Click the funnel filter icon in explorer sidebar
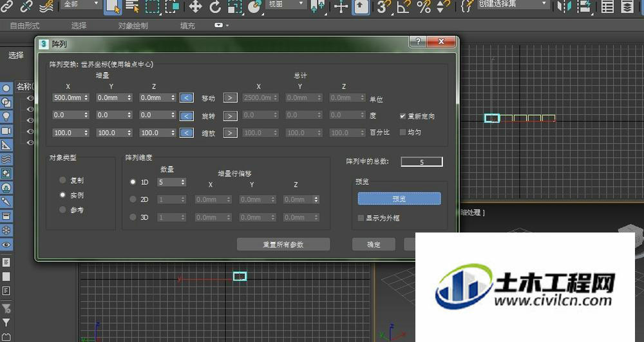The width and height of the screenshot is (644, 342). point(6,323)
